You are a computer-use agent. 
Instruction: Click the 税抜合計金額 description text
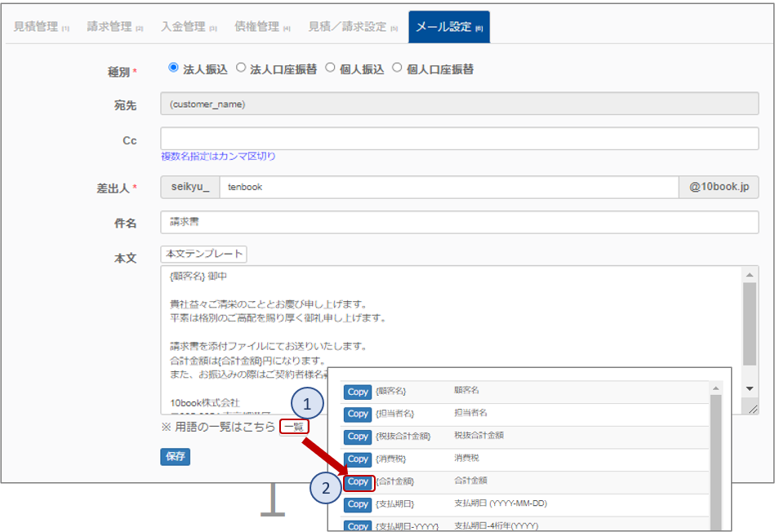point(479,435)
